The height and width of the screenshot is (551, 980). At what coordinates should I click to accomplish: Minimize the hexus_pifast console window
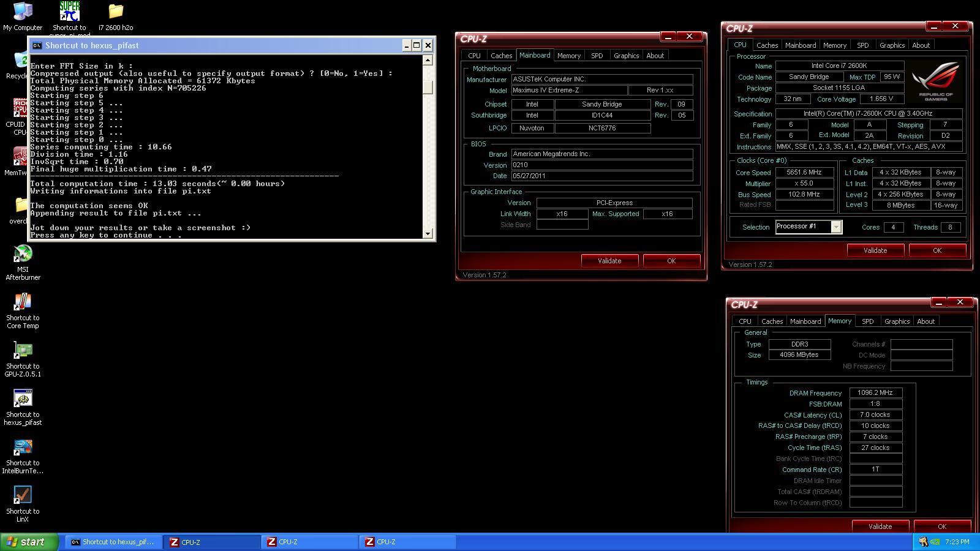tap(406, 45)
